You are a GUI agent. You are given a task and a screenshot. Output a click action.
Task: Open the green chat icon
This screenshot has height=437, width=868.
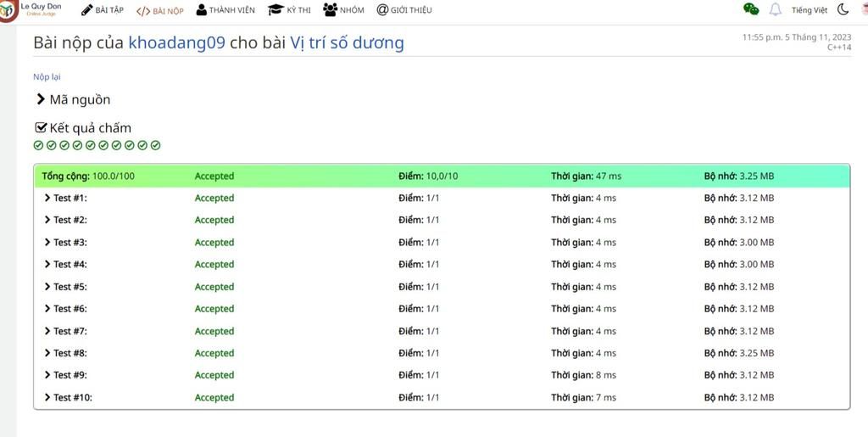tap(751, 8)
